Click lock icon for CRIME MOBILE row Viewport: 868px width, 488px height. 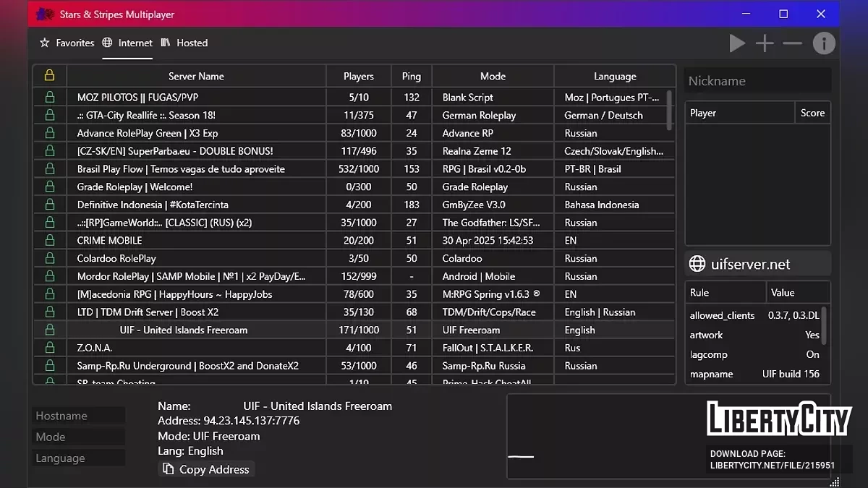click(x=50, y=240)
